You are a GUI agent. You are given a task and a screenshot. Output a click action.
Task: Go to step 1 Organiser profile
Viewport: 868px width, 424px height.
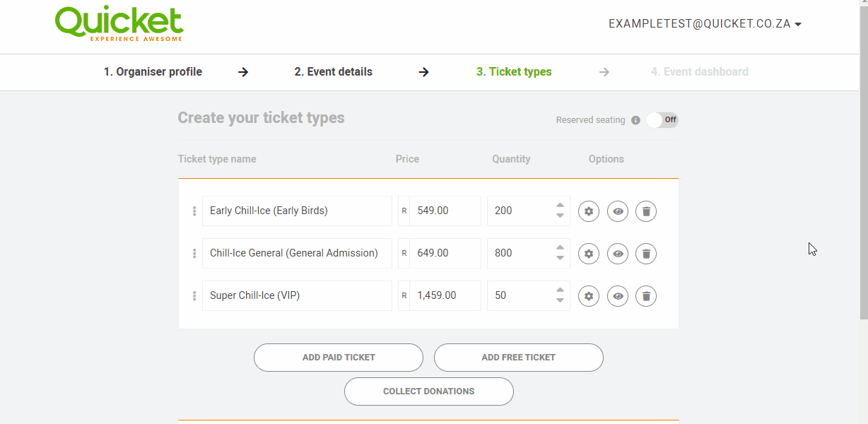(x=153, y=72)
